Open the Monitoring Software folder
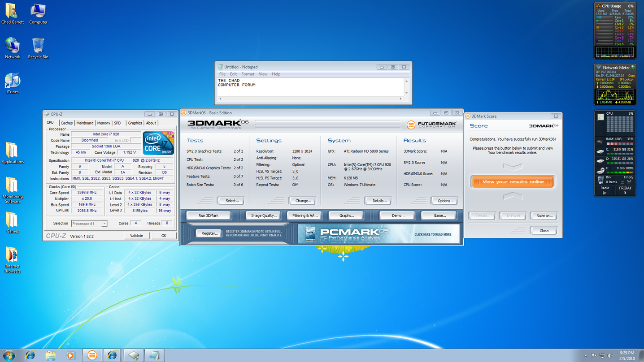Image resolution: width=644 pixels, height=362 pixels. [x=13, y=190]
